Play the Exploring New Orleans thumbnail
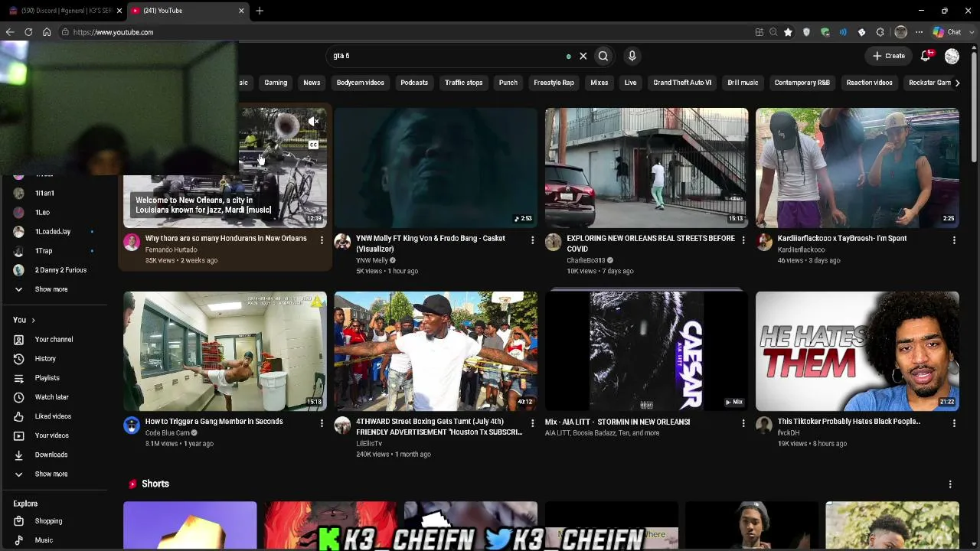The image size is (980, 551). (646, 168)
